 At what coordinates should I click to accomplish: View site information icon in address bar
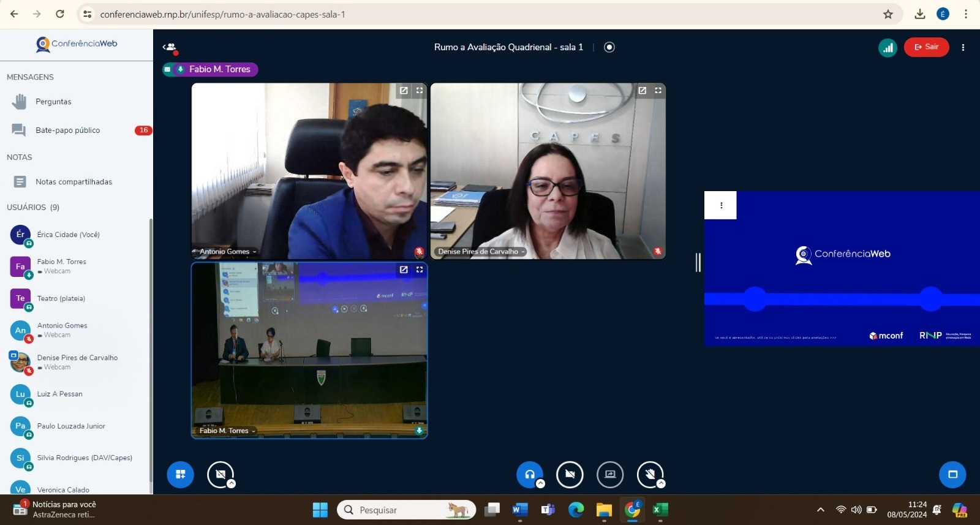[88, 14]
